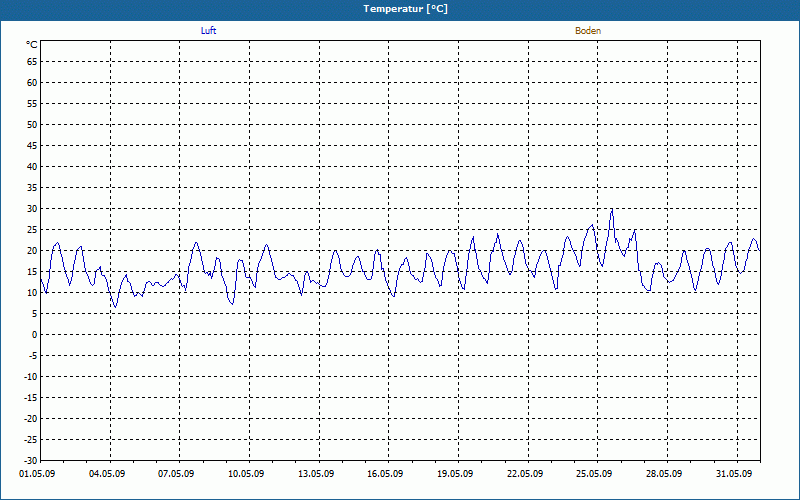Click the 22.05.09 date label
The height and width of the screenshot is (500, 800).
525,474
